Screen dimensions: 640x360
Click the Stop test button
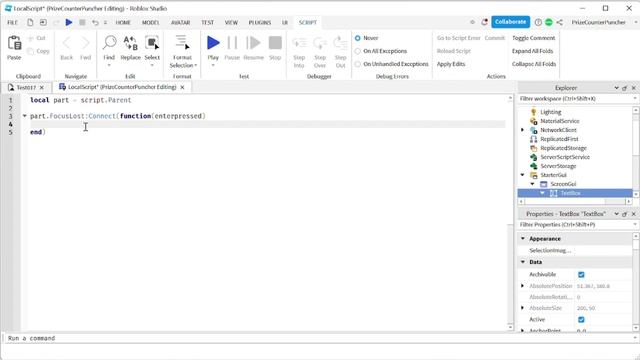pyautogui.click(x=275, y=42)
